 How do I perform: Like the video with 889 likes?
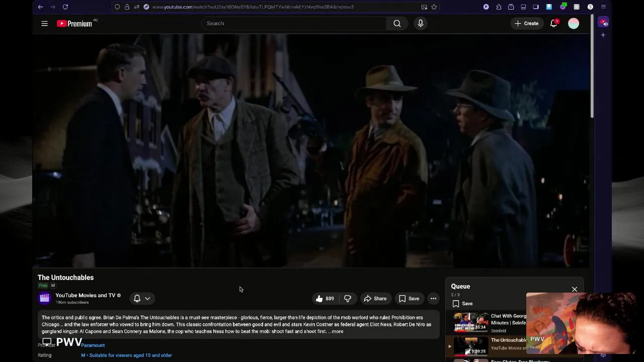click(x=325, y=298)
